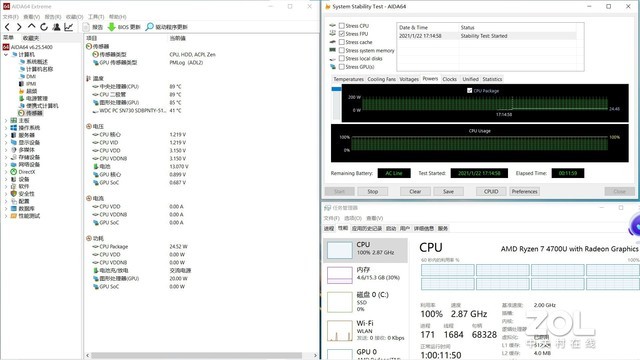Select 超频 overclock item in the tree

[x=31, y=91]
